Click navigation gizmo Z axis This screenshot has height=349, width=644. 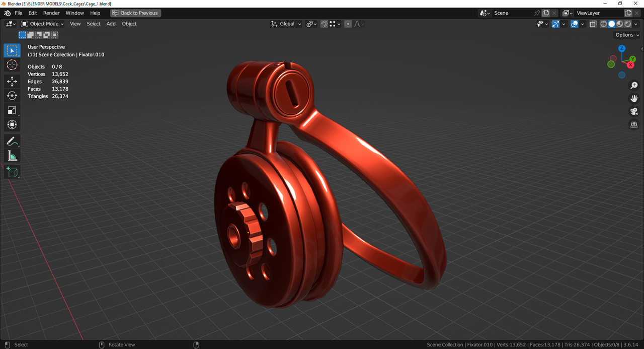point(622,48)
